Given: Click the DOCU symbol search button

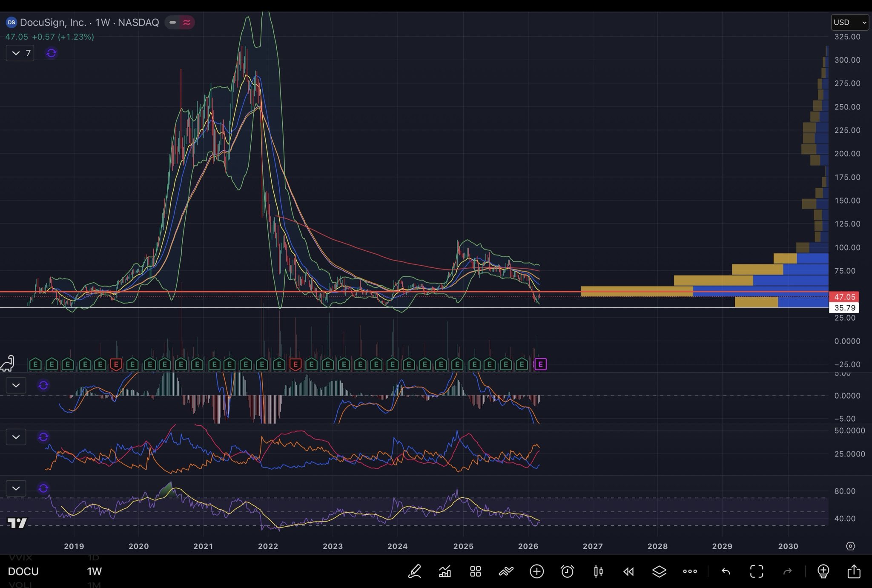Looking at the screenshot, I should coord(23,571).
